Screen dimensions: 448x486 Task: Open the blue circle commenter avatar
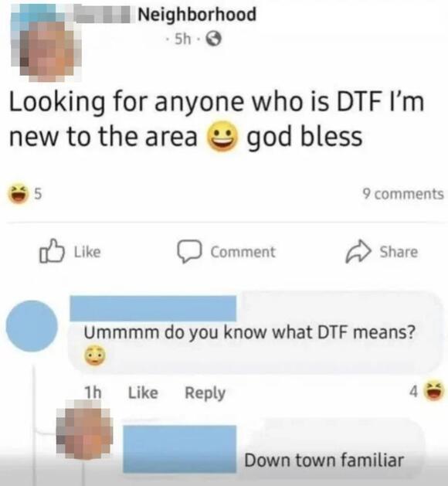[32, 326]
